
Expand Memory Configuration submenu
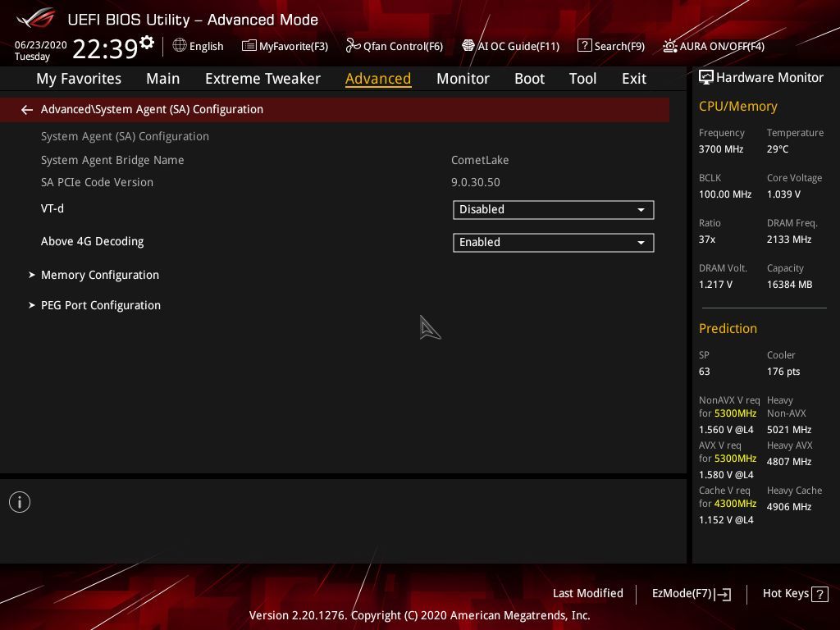click(x=100, y=275)
